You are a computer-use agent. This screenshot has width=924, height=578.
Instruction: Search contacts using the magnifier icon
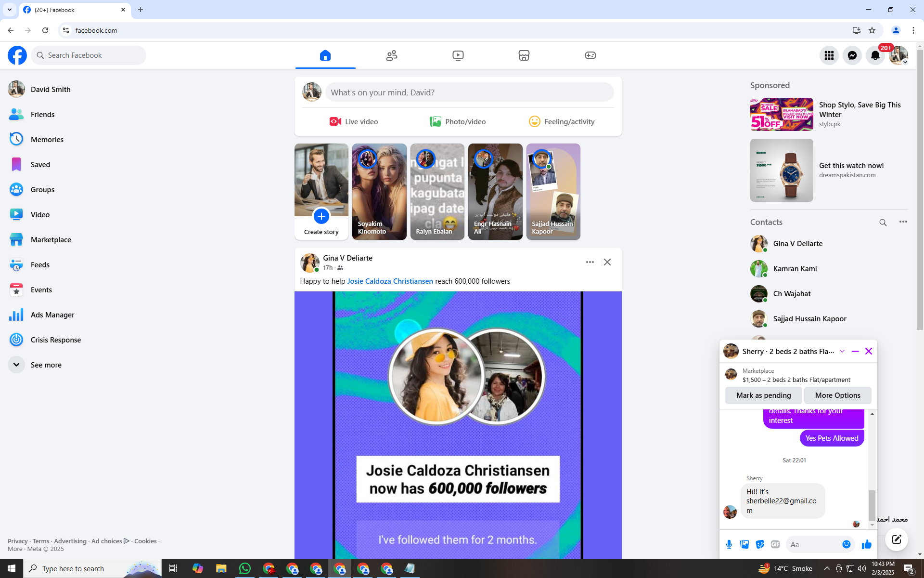(x=883, y=223)
